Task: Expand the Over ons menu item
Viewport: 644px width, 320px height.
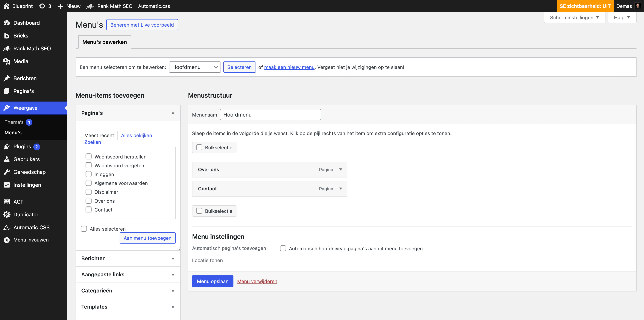Action: click(341, 170)
